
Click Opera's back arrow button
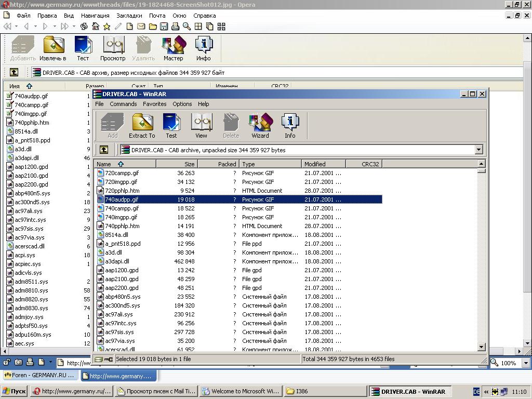pyautogui.click(x=26, y=26)
